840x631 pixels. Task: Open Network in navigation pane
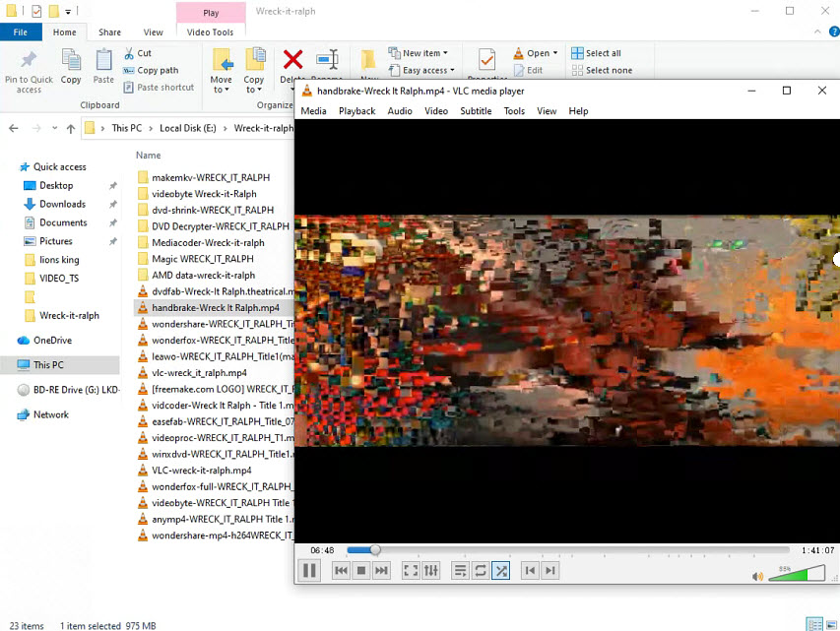(x=51, y=414)
